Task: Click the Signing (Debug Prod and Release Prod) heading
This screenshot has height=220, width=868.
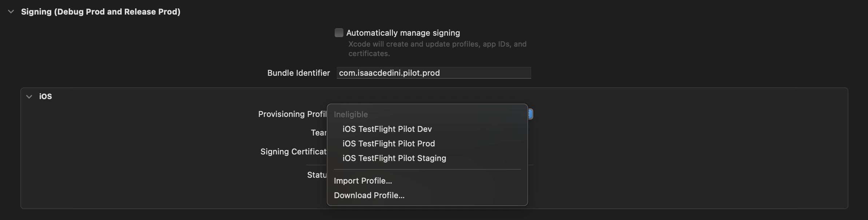Action: (x=100, y=12)
